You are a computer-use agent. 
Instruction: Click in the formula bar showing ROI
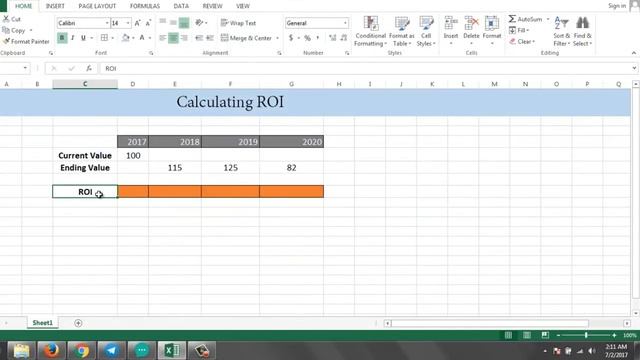(x=365, y=68)
